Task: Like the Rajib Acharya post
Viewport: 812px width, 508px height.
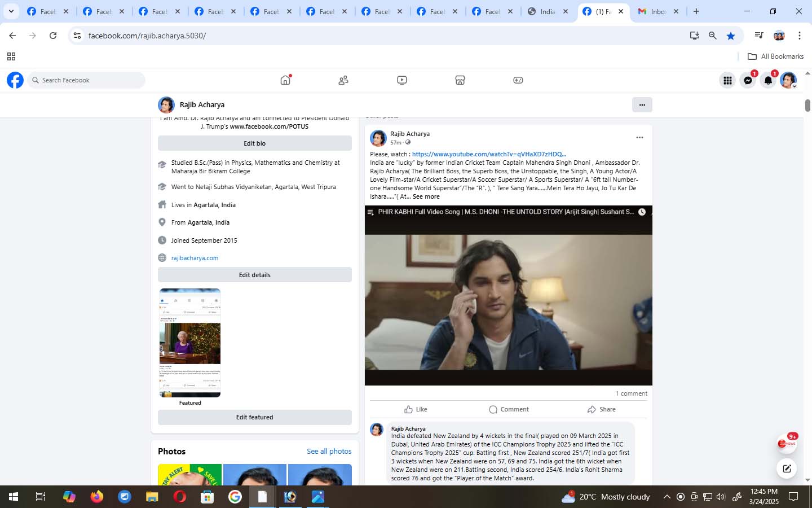Action: pyautogui.click(x=416, y=409)
